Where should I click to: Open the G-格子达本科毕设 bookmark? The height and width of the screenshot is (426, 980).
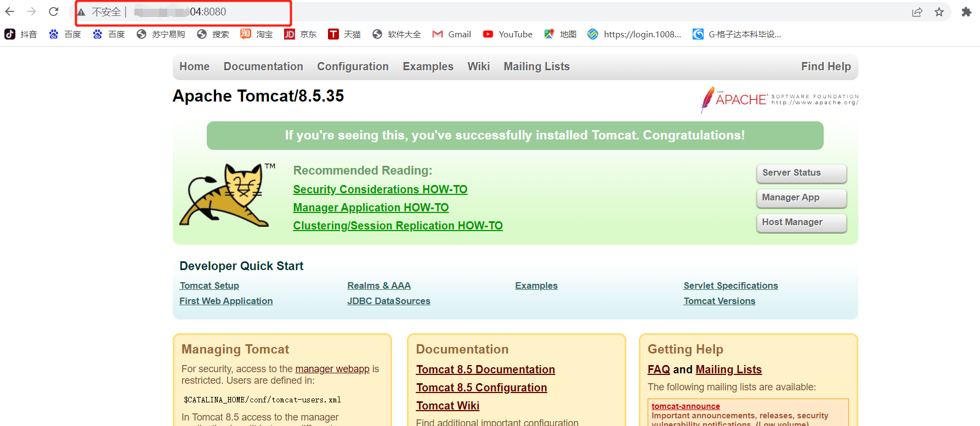(x=737, y=34)
